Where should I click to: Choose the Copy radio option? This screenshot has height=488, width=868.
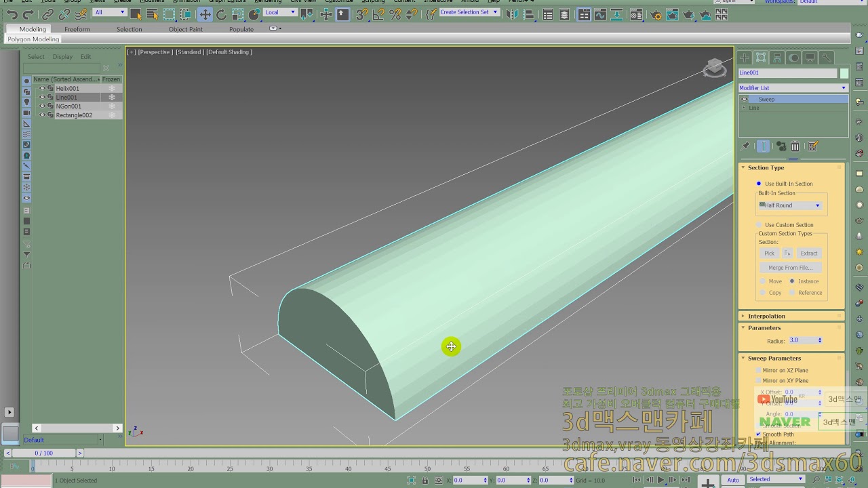coord(763,293)
